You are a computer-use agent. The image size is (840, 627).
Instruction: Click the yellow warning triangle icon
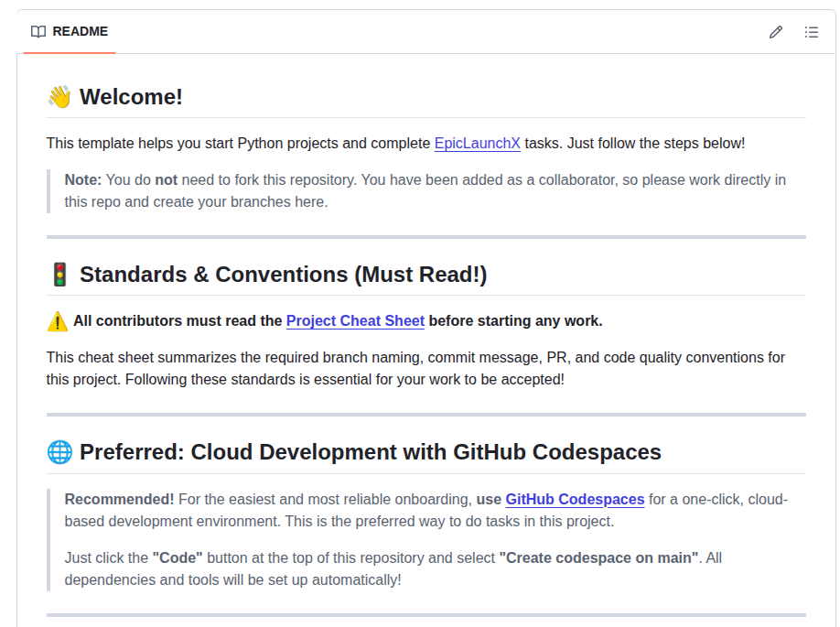point(58,321)
